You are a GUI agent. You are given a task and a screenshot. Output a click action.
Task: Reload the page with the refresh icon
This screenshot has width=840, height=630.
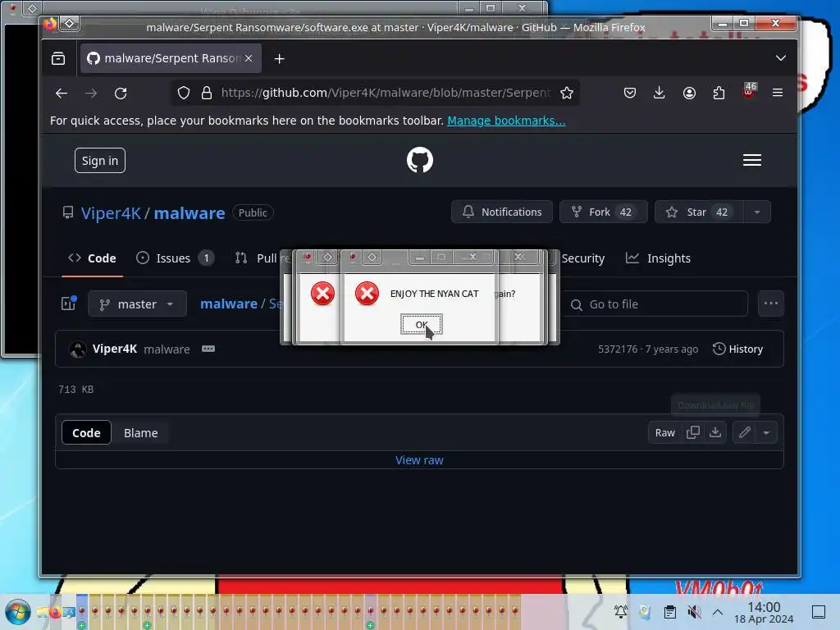(121, 94)
